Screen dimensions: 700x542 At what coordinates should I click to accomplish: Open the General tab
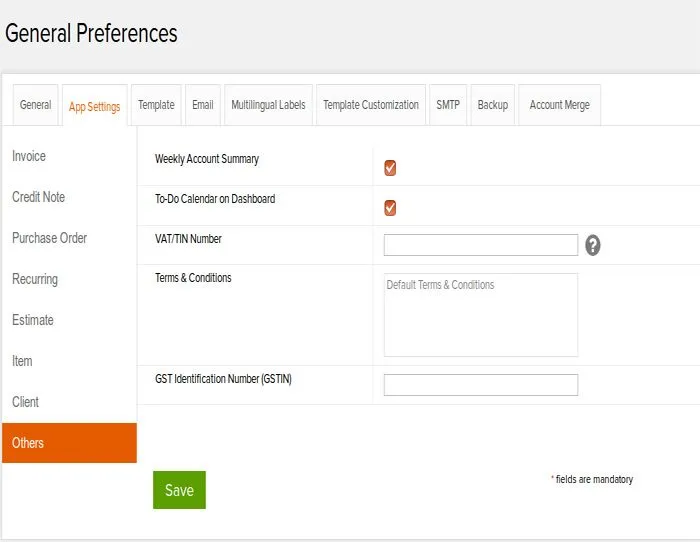pyautogui.click(x=35, y=105)
